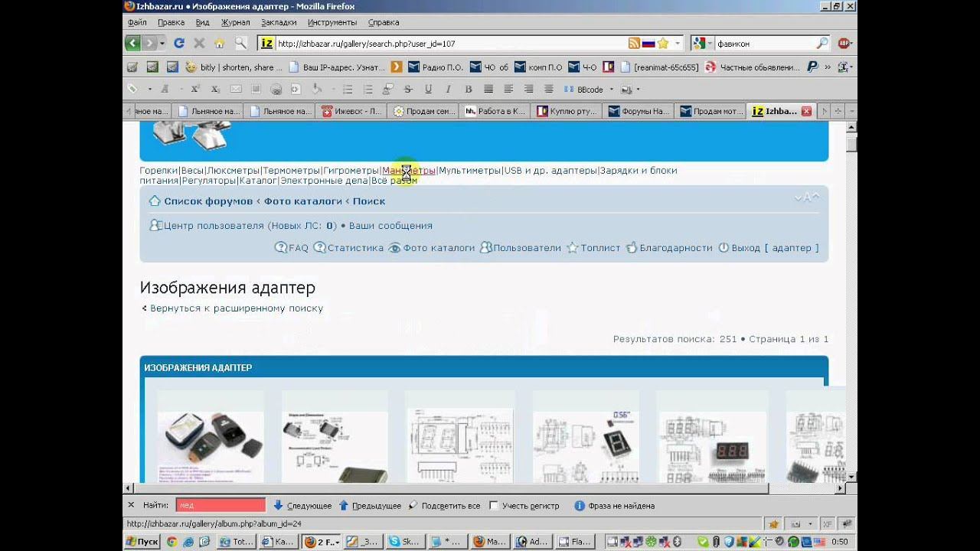Click Вернуться к расширенному поиску link
980x551 pixels.
[237, 308]
